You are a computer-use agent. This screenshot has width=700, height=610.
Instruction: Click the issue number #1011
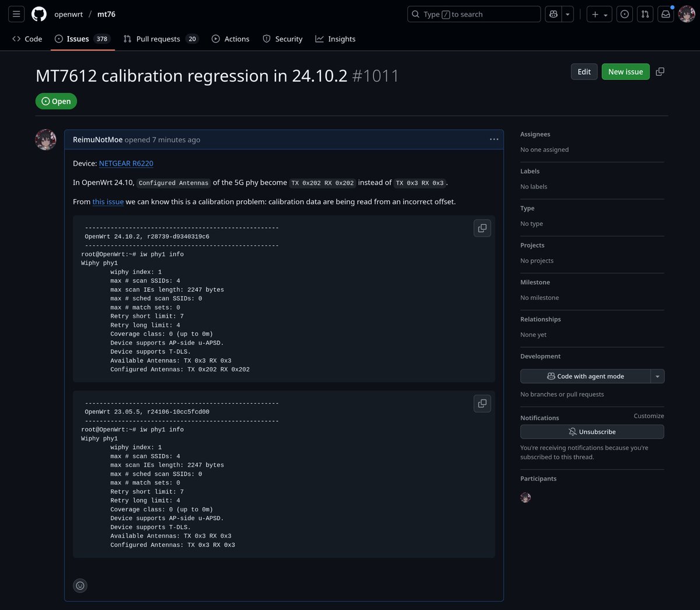pyautogui.click(x=376, y=76)
